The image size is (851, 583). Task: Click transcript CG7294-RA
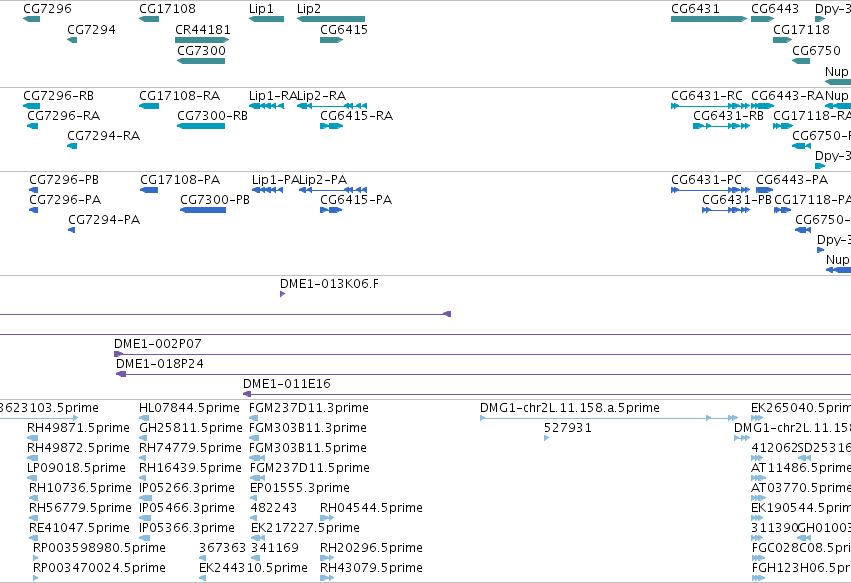click(x=72, y=146)
